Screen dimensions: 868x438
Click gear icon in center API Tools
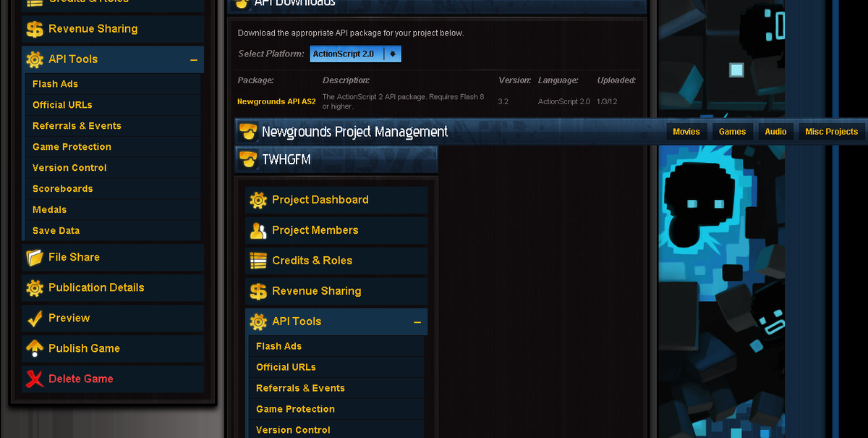coord(258,321)
